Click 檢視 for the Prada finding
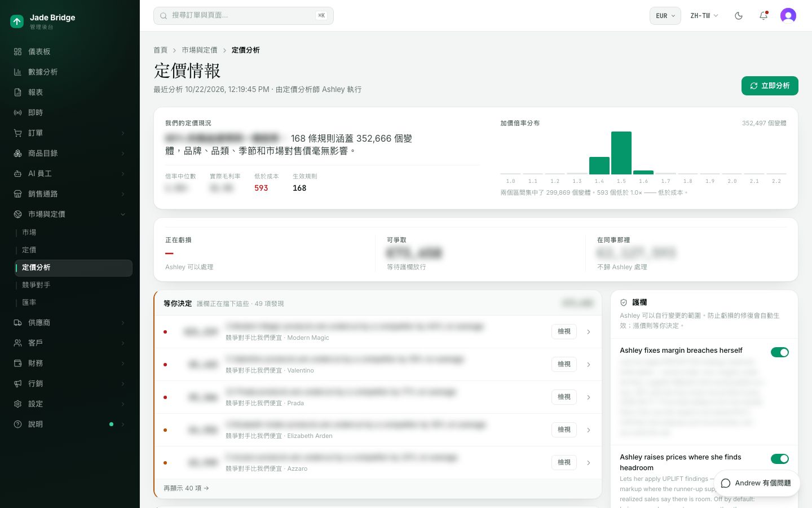 click(564, 397)
